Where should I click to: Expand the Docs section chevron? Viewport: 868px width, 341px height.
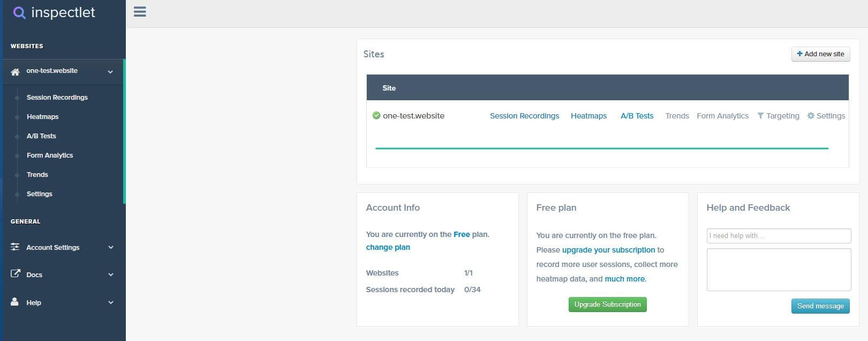(111, 275)
